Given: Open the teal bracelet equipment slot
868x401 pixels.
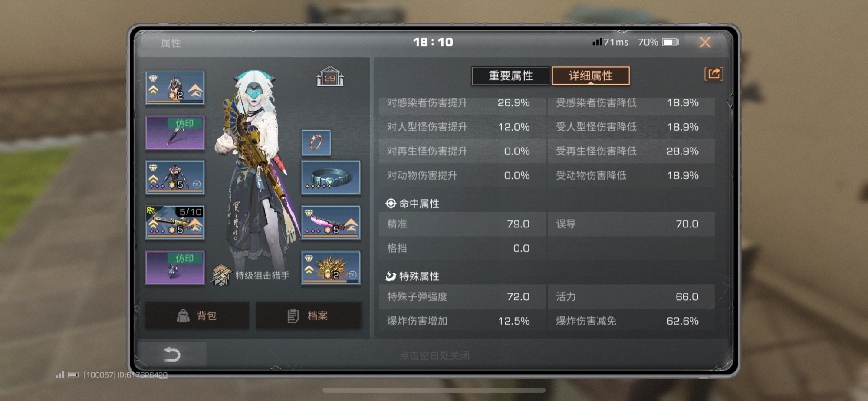Looking at the screenshot, I should tap(331, 177).
